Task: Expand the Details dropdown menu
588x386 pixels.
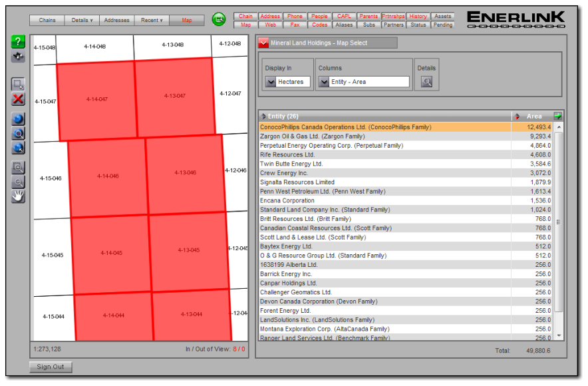Action: click(82, 20)
